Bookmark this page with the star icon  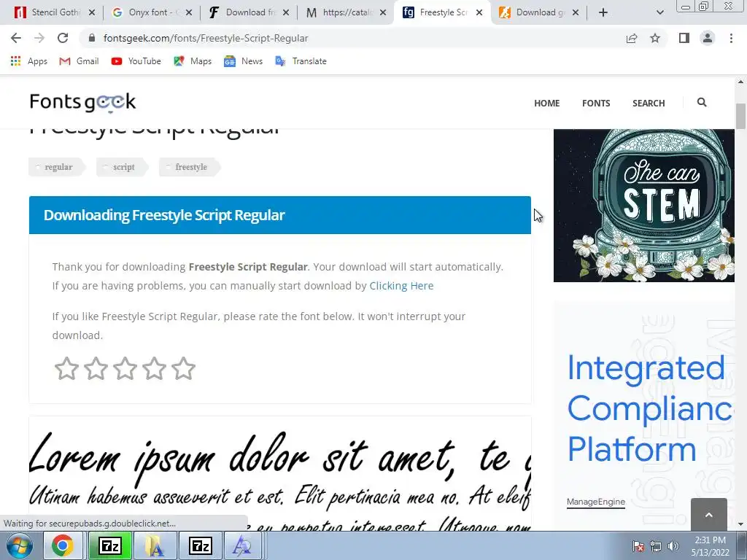[655, 38]
